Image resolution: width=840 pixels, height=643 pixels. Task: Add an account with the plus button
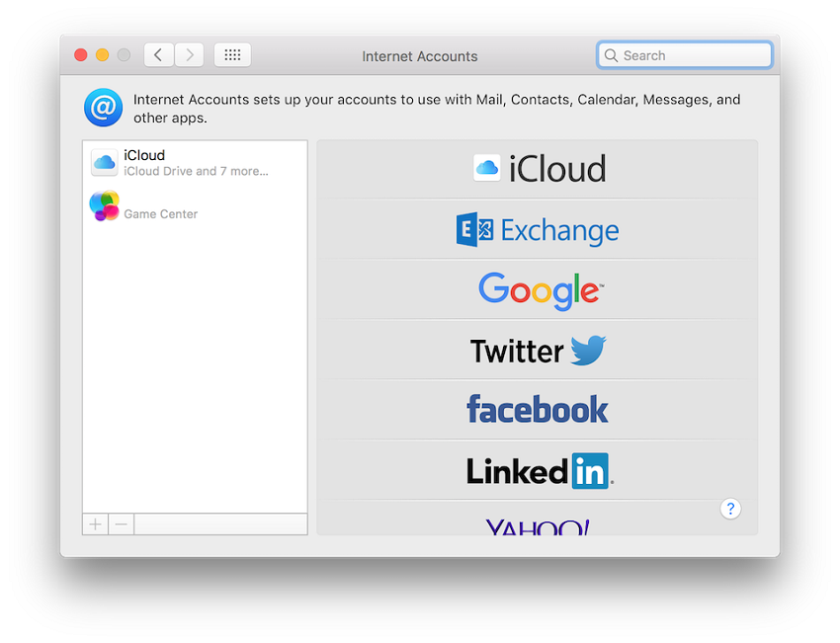[x=95, y=524]
